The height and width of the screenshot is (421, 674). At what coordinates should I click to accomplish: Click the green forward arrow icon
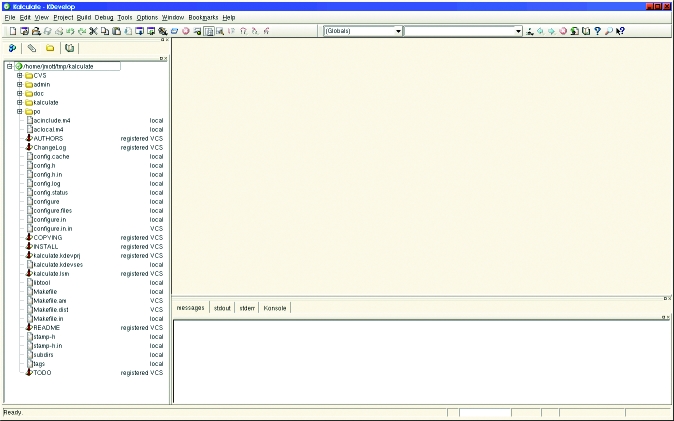click(x=552, y=31)
